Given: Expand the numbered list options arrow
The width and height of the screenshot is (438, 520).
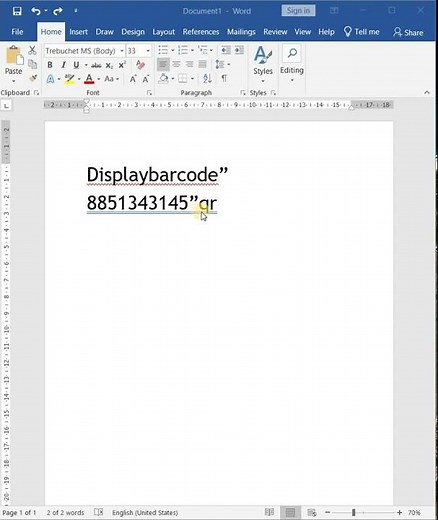Looking at the screenshot, I should click(x=192, y=50).
